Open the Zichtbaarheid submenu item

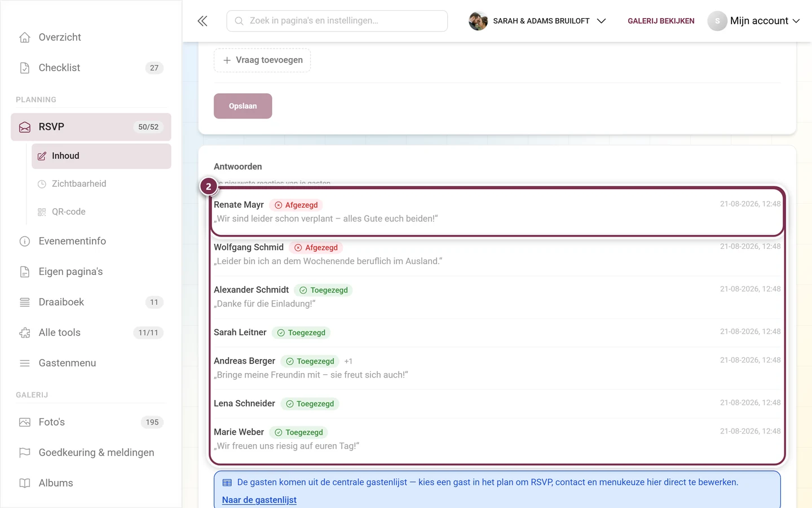(101, 184)
